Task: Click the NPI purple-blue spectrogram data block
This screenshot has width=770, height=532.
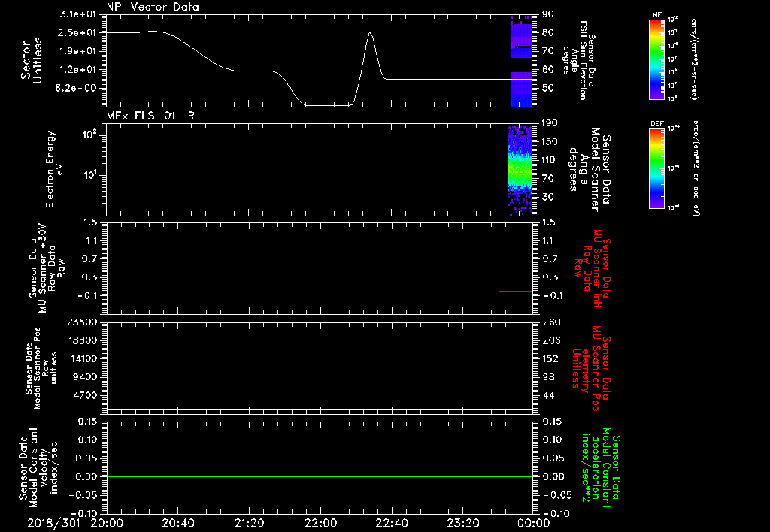Action: pos(522,61)
